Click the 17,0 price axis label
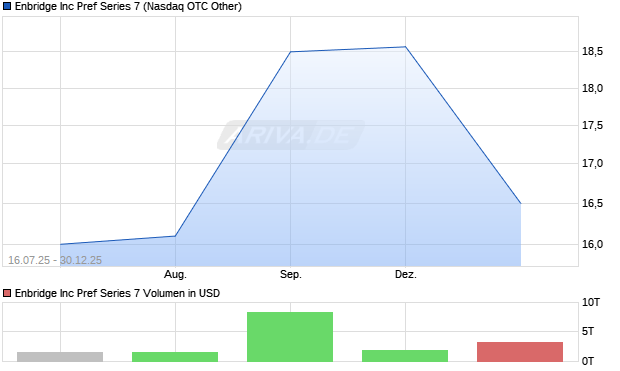The width and height of the screenshot is (620, 371). [592, 163]
